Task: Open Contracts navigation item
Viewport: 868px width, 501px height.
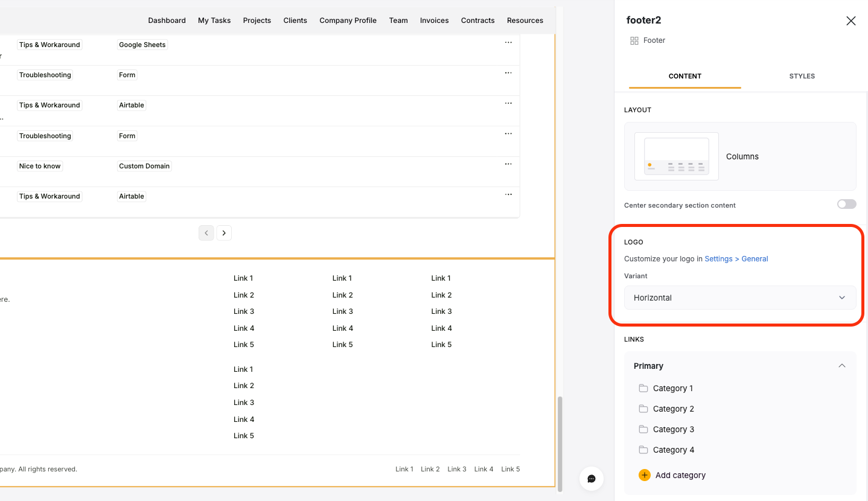Action: (x=478, y=21)
